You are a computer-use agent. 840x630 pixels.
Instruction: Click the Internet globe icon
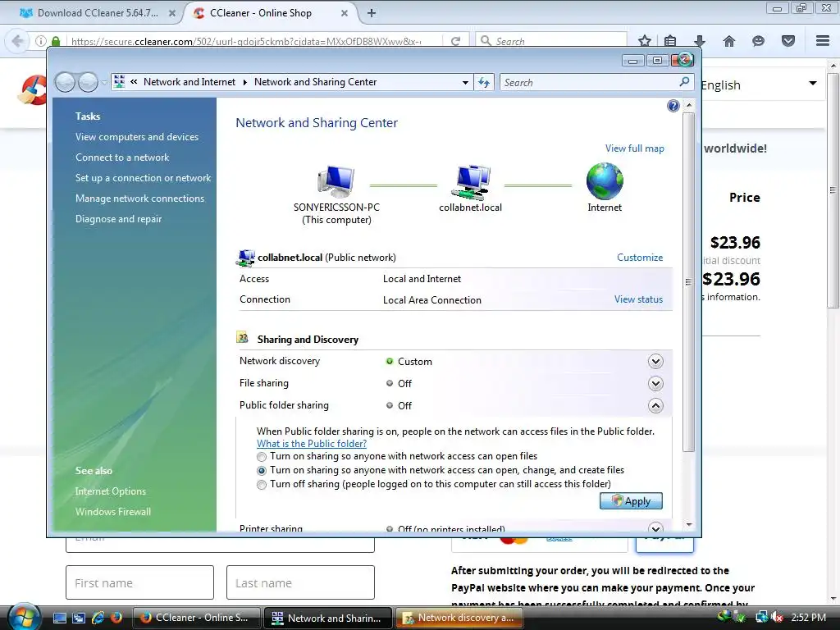coord(605,181)
